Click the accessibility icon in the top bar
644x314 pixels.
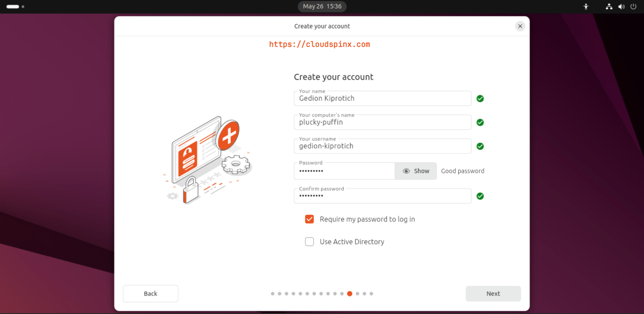pyautogui.click(x=586, y=6)
